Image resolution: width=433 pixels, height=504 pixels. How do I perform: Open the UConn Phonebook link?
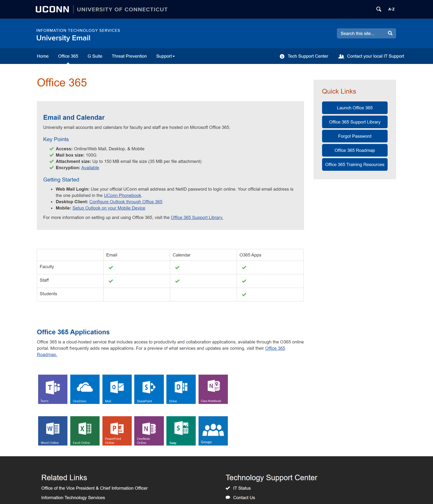[122, 195]
